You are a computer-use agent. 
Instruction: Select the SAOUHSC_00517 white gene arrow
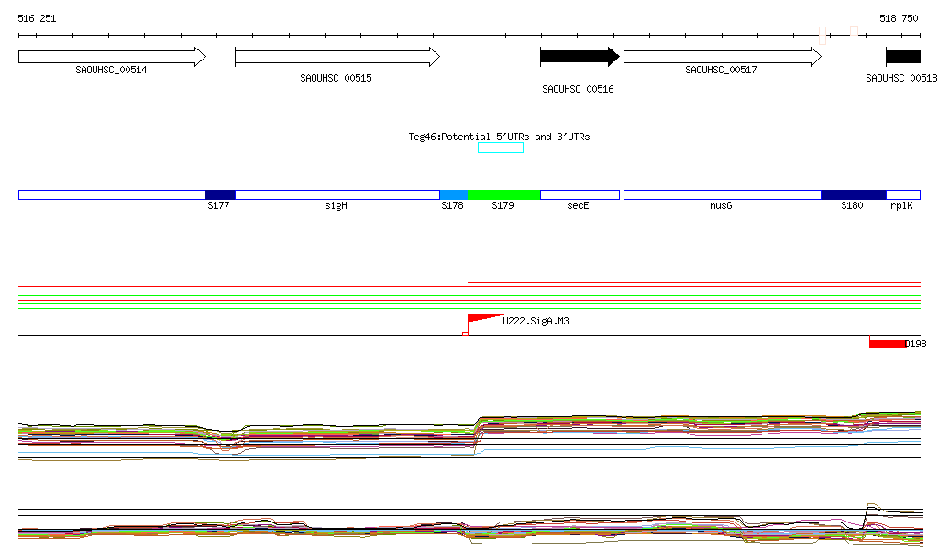tap(722, 57)
